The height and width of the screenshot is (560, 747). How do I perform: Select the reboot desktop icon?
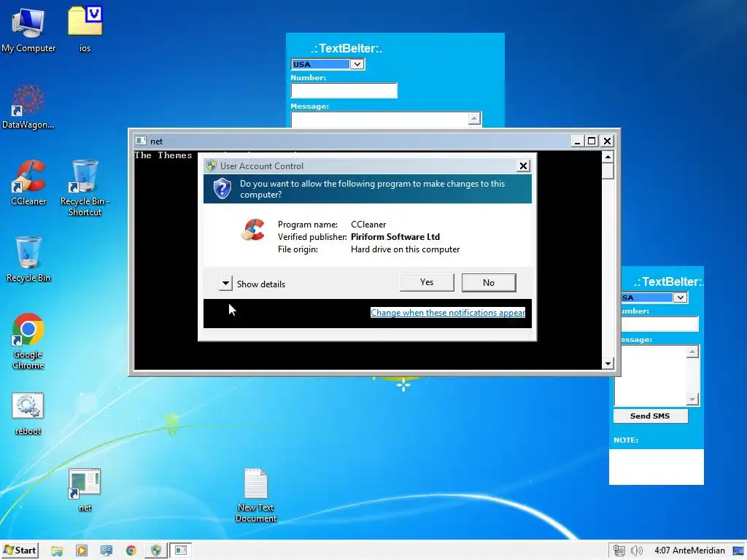28,413
